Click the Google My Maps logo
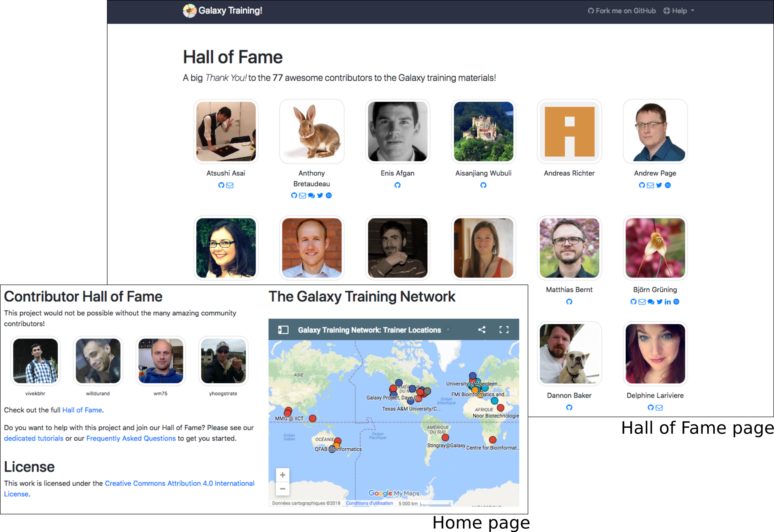 click(394, 493)
